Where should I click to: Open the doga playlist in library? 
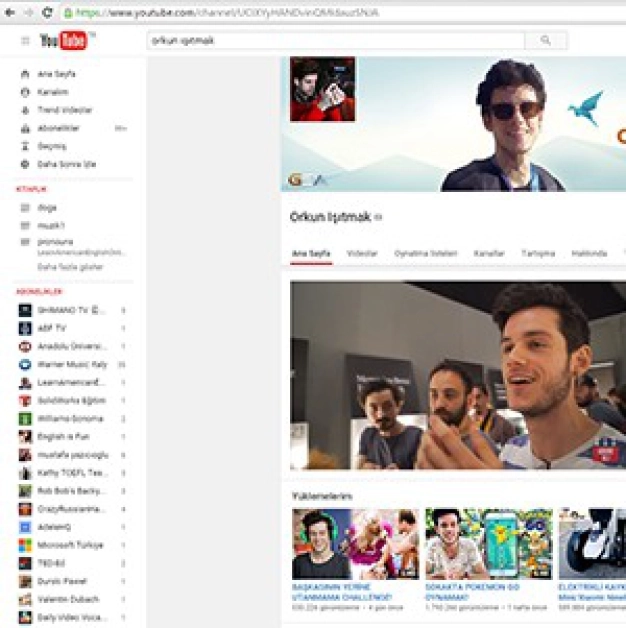click(46, 207)
